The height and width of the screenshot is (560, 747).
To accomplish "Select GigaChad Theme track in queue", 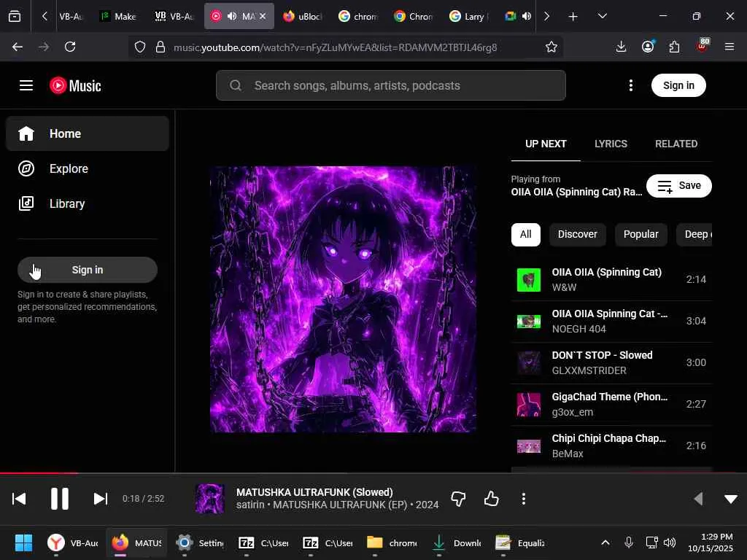I will coord(611,404).
